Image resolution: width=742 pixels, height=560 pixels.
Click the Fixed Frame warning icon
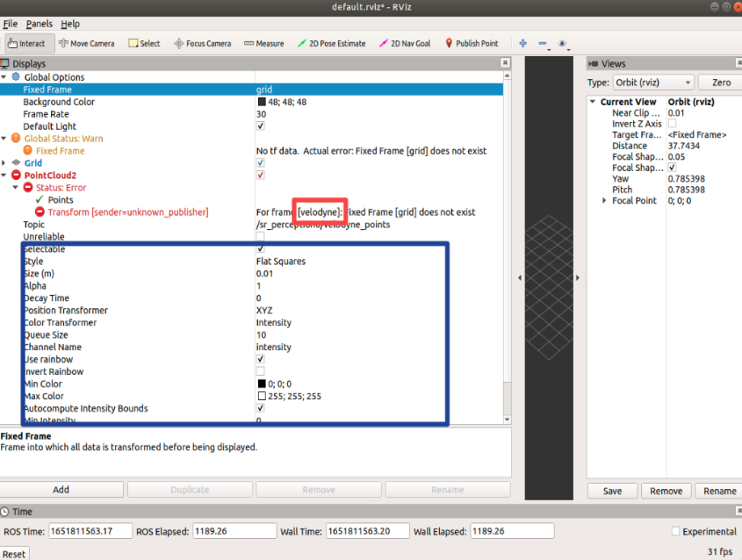(x=28, y=150)
